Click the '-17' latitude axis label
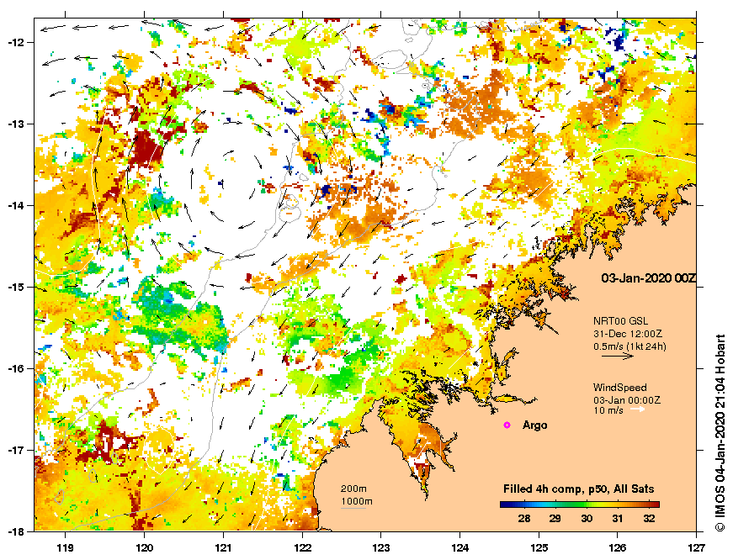The image size is (733, 560). 15,450
